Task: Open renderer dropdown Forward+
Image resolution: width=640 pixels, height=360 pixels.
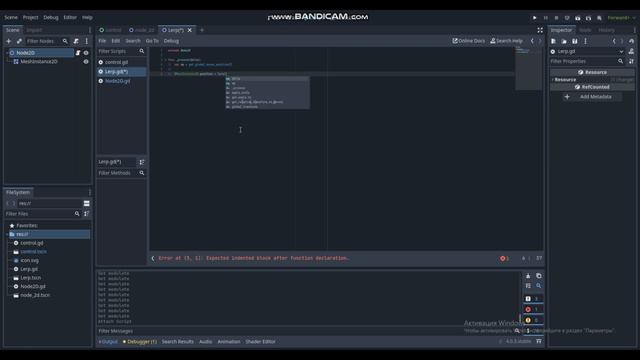Action: point(621,18)
